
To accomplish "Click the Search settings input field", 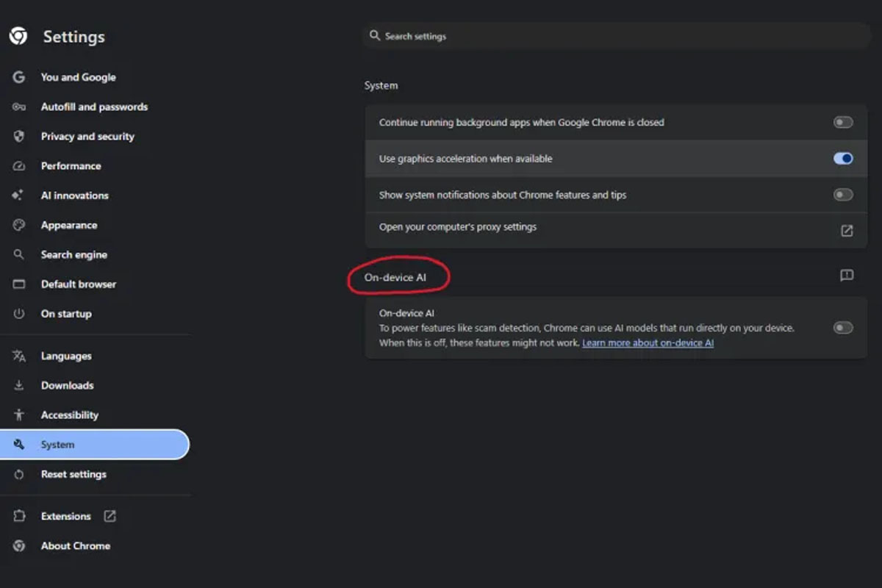I will pyautogui.click(x=617, y=35).
